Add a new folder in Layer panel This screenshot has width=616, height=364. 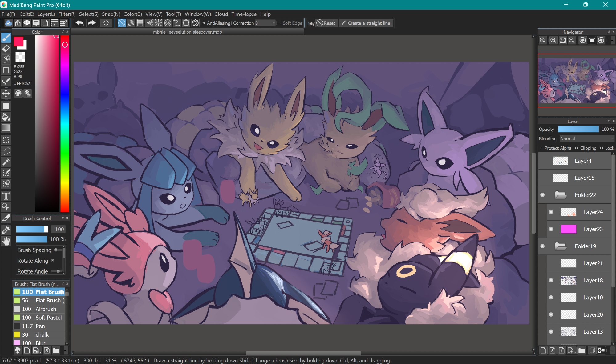pos(582,350)
